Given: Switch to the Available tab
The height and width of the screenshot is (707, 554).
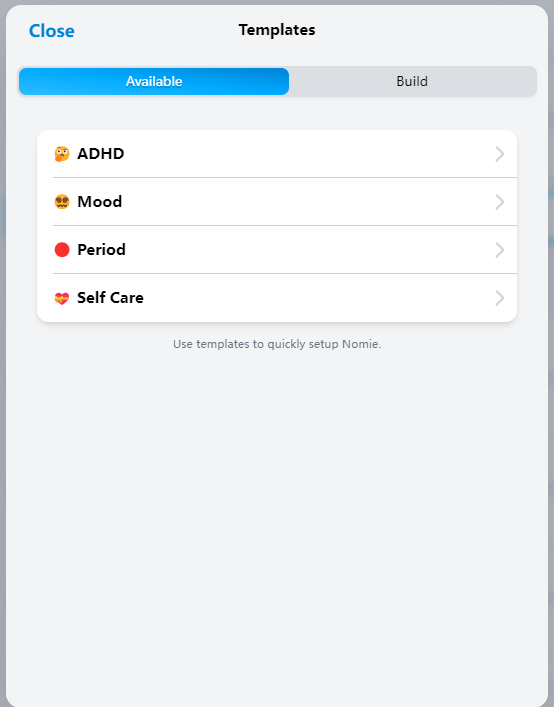Looking at the screenshot, I should 154,82.
